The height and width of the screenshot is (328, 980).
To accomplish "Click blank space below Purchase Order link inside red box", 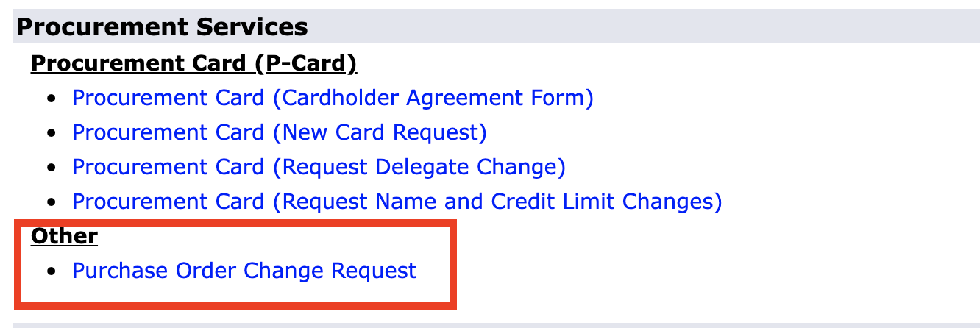I will [235, 292].
